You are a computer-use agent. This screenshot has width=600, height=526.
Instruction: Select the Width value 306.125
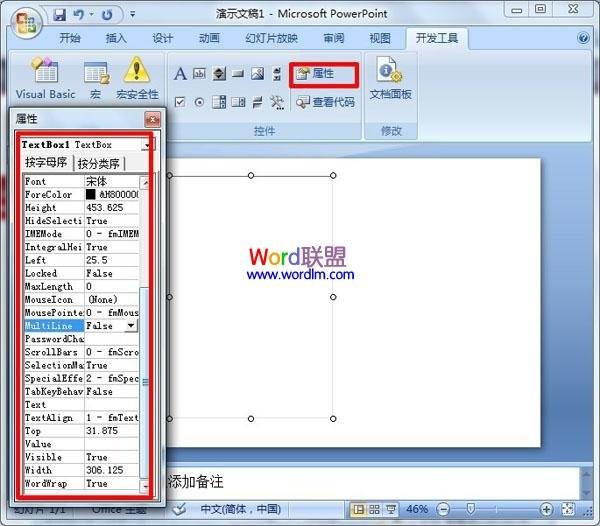click(112, 470)
